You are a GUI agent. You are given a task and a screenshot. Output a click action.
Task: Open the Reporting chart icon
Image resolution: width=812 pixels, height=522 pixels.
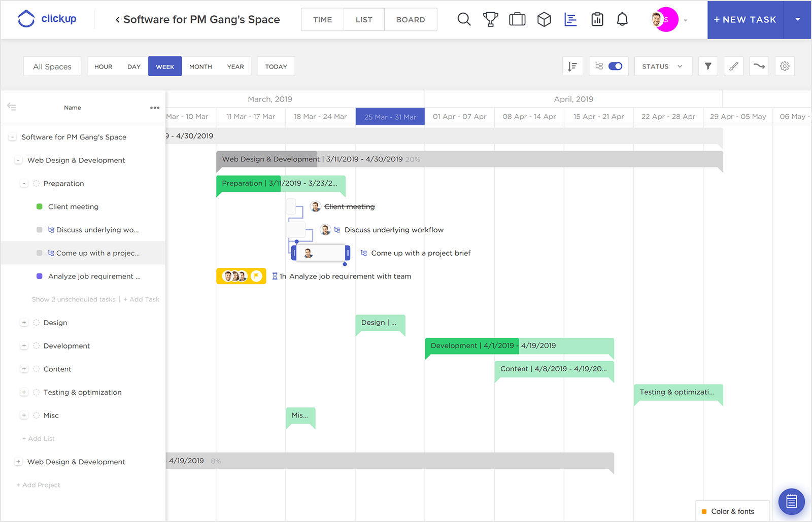(x=570, y=19)
